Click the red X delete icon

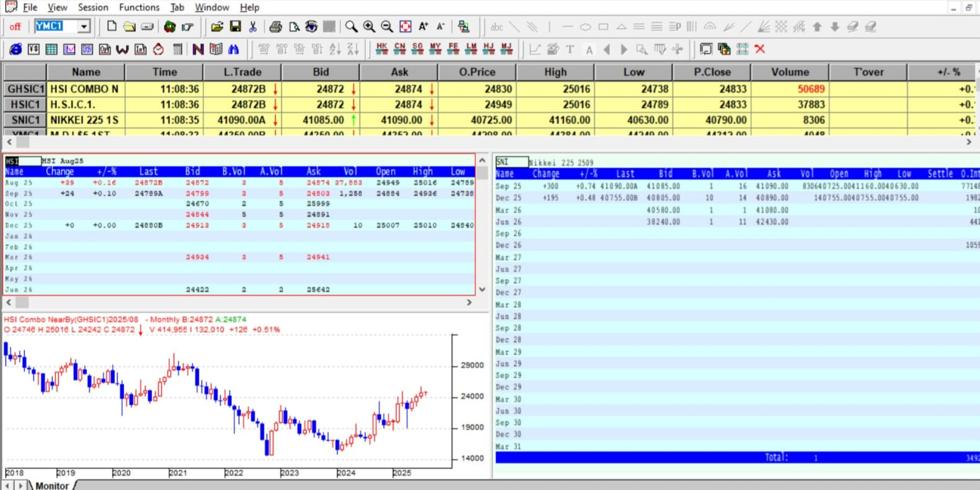click(760, 49)
